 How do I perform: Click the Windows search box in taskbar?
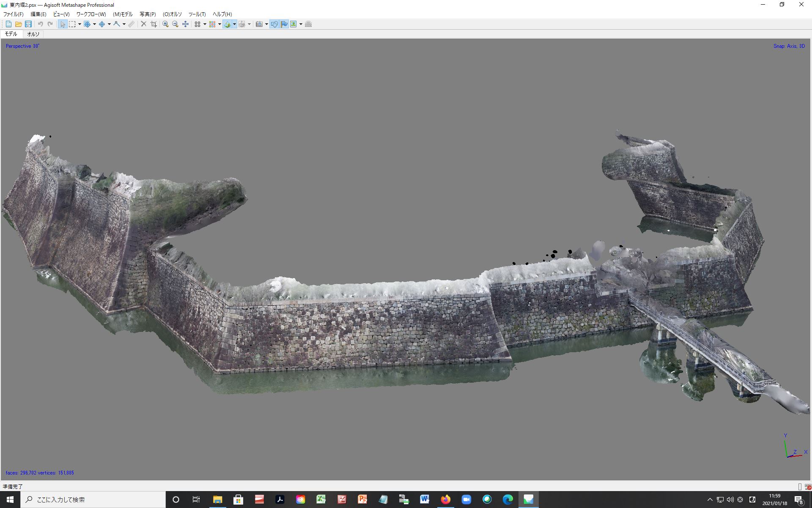(93, 500)
